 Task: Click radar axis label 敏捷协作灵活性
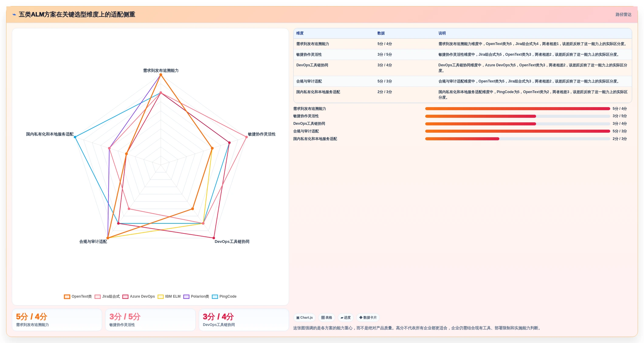click(262, 134)
